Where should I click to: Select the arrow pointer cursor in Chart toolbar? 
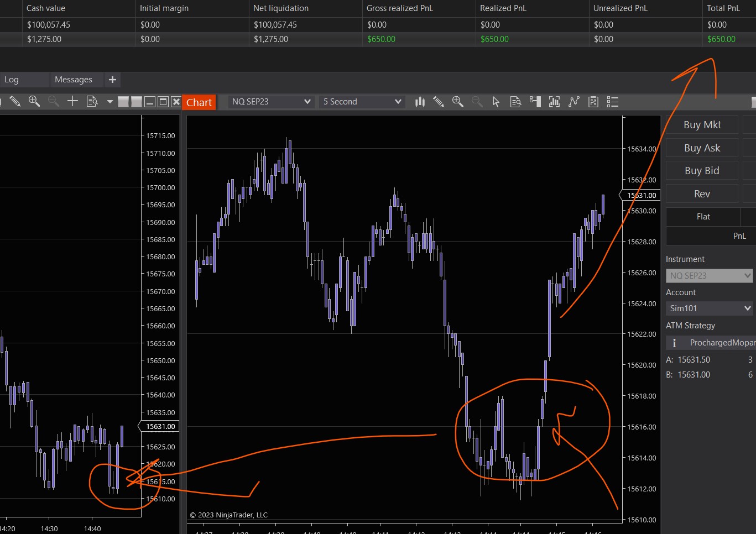(x=496, y=102)
